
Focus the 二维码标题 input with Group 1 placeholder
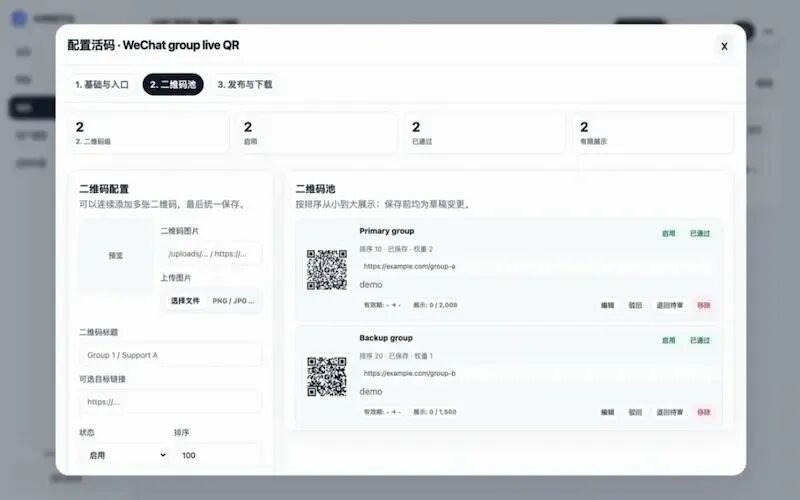(x=170, y=355)
